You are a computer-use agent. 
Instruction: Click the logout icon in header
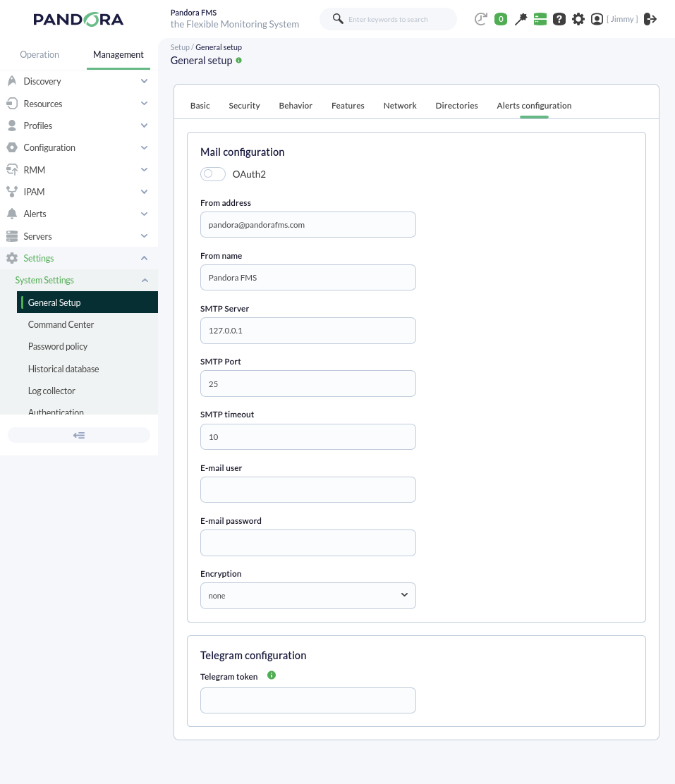650,19
